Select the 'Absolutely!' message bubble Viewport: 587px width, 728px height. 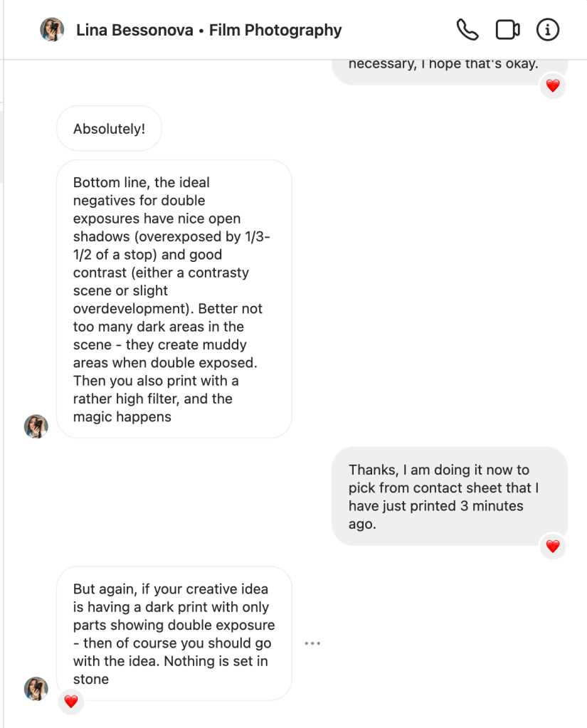pos(109,129)
